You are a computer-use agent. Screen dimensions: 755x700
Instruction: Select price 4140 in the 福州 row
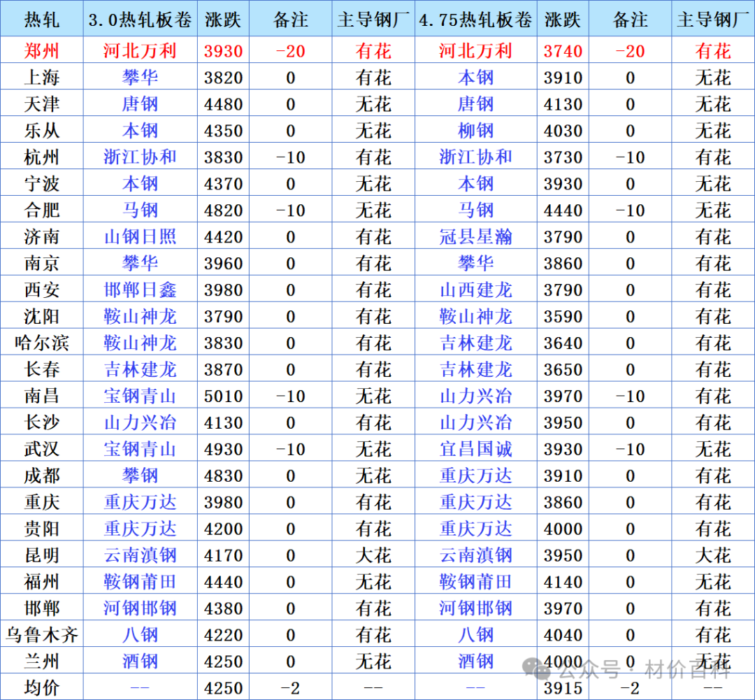pyautogui.click(x=563, y=581)
